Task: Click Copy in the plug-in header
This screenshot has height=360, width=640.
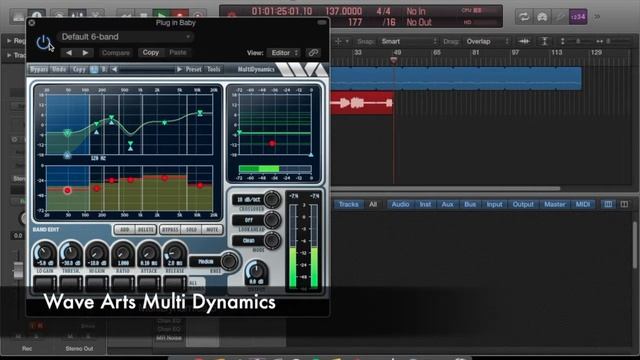Action: click(x=151, y=52)
